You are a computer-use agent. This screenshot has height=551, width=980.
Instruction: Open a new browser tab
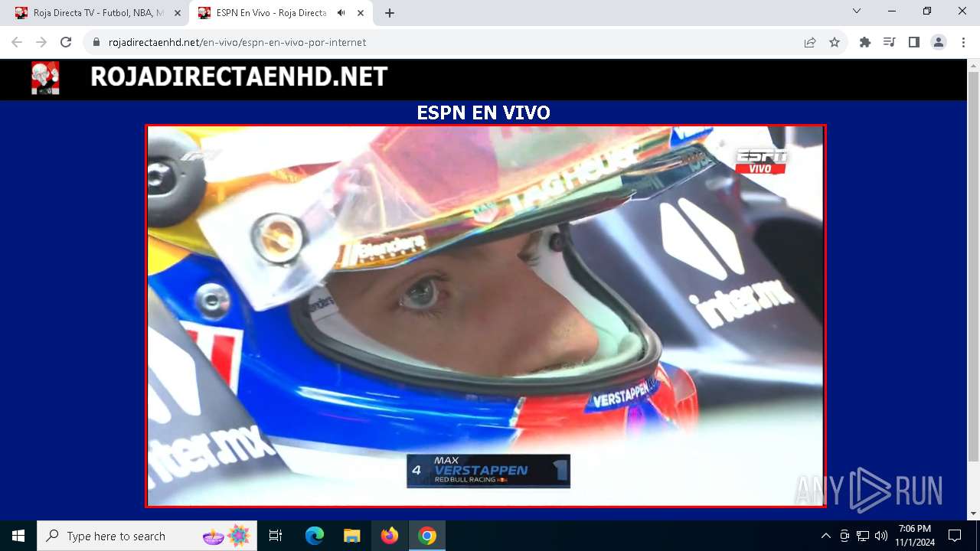(x=390, y=13)
